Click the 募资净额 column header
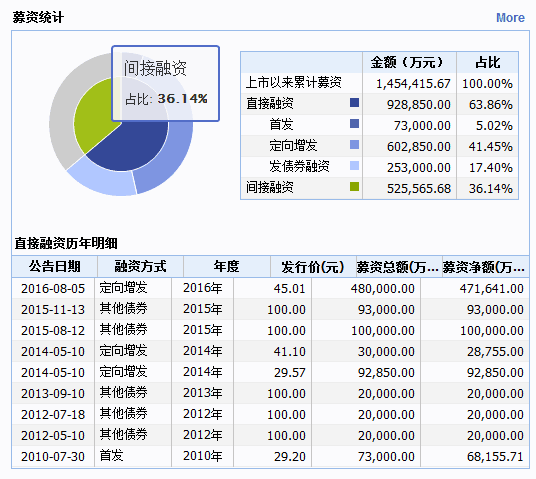This screenshot has height=479, width=536. 485,266
